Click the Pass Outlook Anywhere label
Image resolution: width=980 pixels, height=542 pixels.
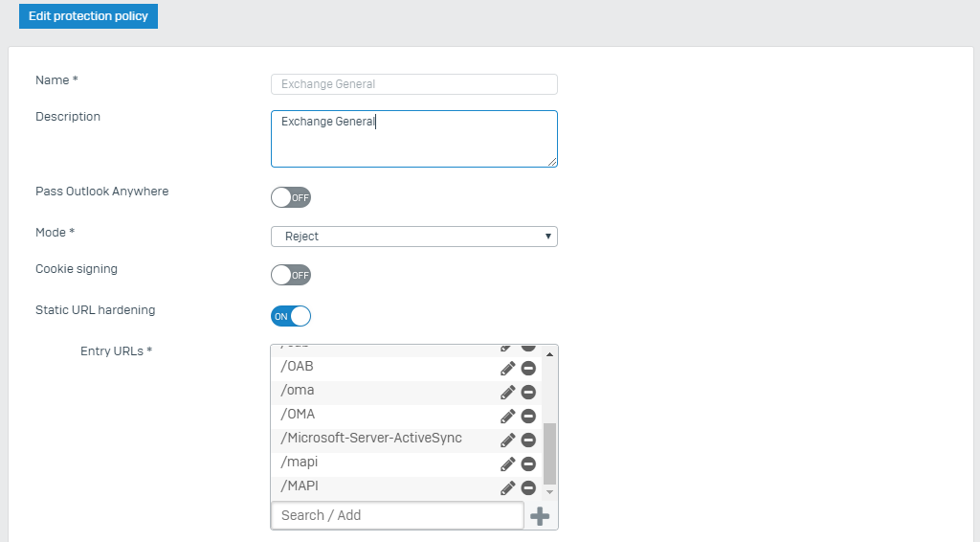point(101,192)
